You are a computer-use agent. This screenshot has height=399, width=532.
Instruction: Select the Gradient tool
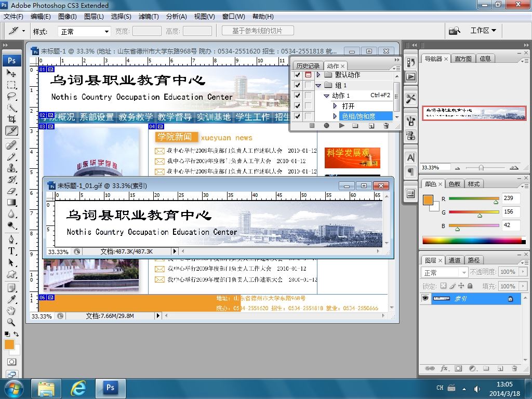11,203
